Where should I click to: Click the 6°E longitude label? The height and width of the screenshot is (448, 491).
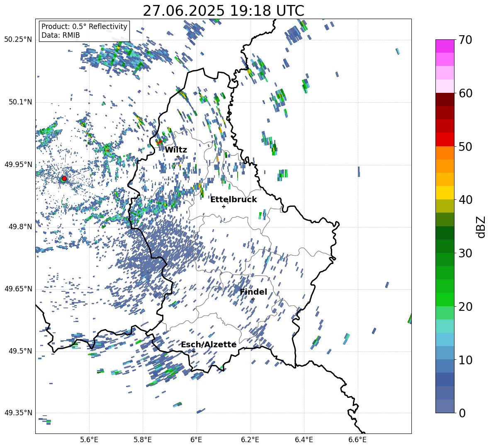196,440
